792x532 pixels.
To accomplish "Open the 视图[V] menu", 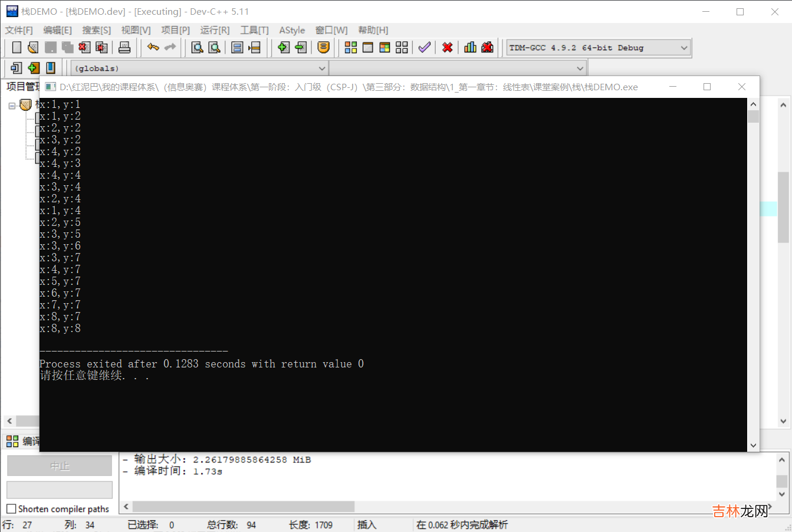I will point(136,30).
